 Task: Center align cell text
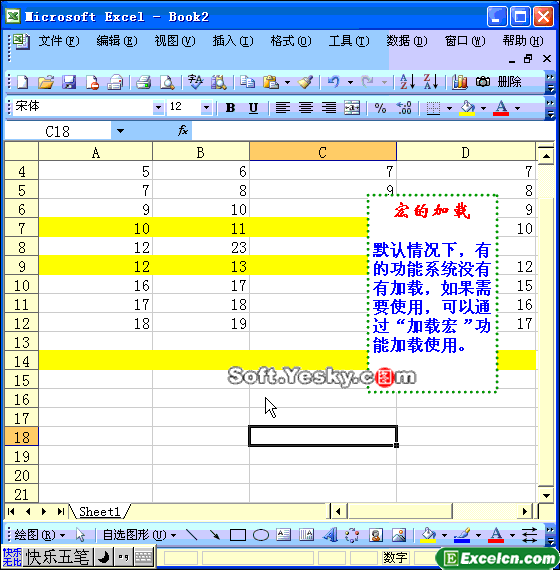click(x=306, y=108)
